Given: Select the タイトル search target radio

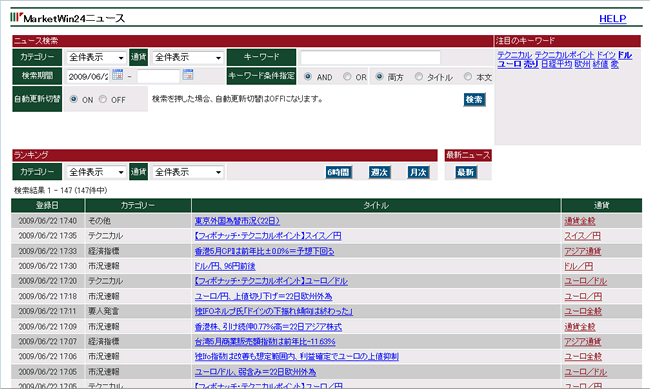Looking at the screenshot, I should [419, 76].
